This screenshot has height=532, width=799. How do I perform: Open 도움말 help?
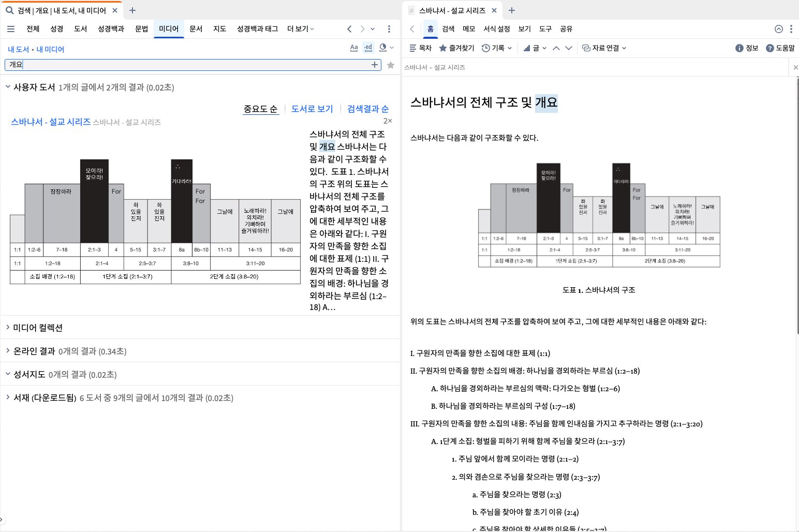780,48
